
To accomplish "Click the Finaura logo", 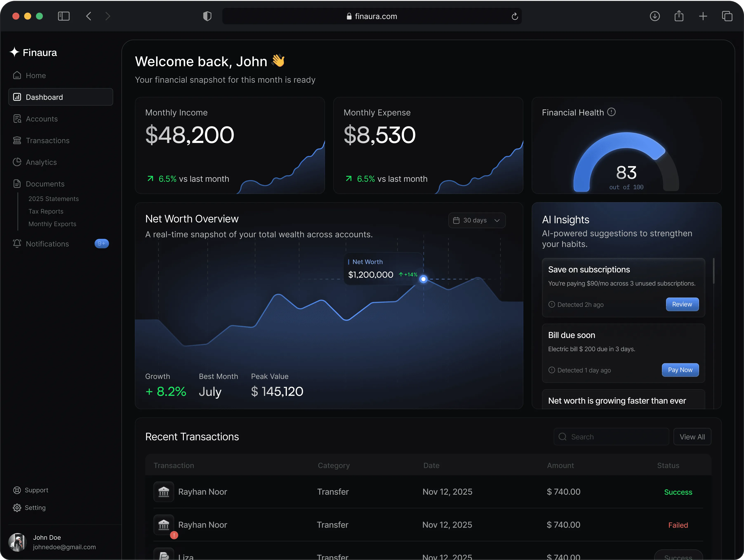I will pos(33,52).
